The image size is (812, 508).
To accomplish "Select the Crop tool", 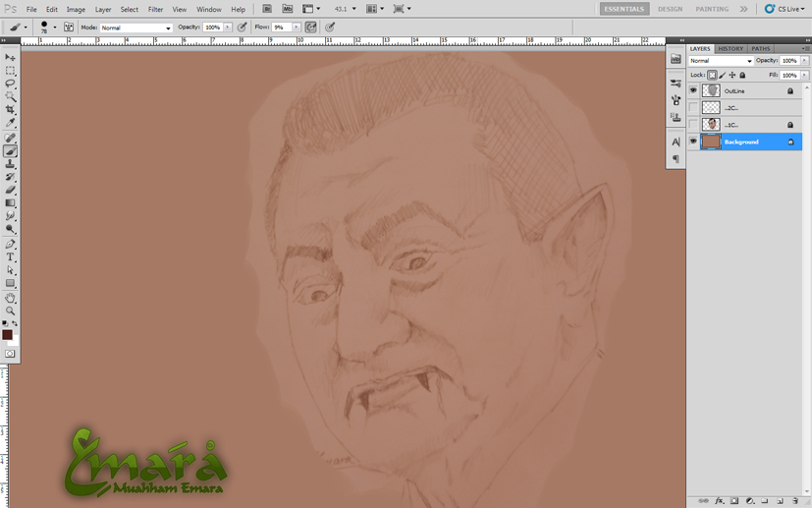I will coord(10,109).
